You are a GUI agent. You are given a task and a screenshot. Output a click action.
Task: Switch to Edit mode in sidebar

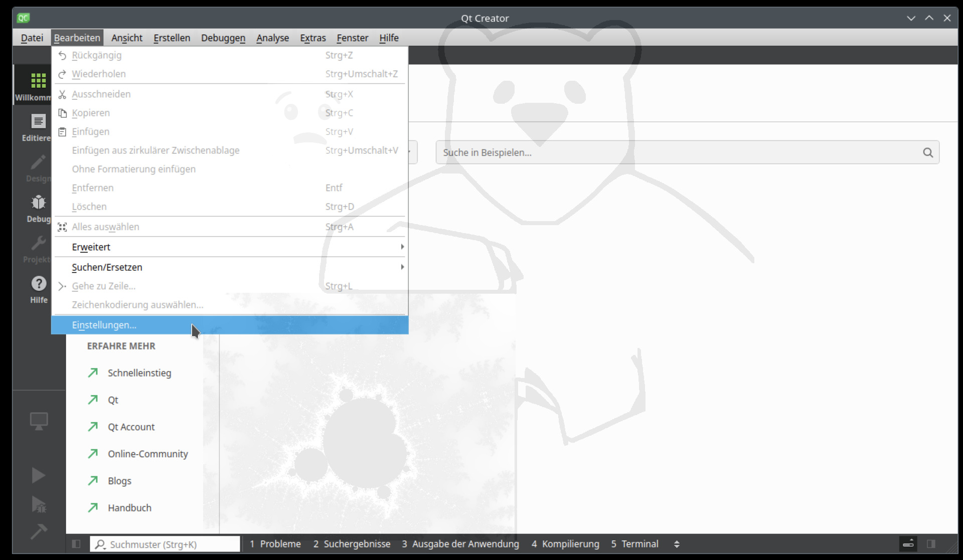click(38, 121)
